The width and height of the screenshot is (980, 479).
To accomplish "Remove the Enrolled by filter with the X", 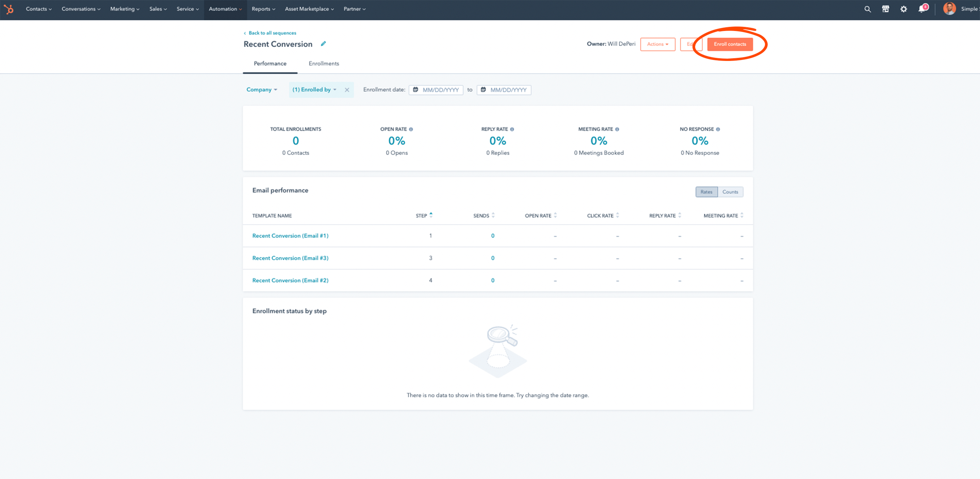I will (346, 89).
